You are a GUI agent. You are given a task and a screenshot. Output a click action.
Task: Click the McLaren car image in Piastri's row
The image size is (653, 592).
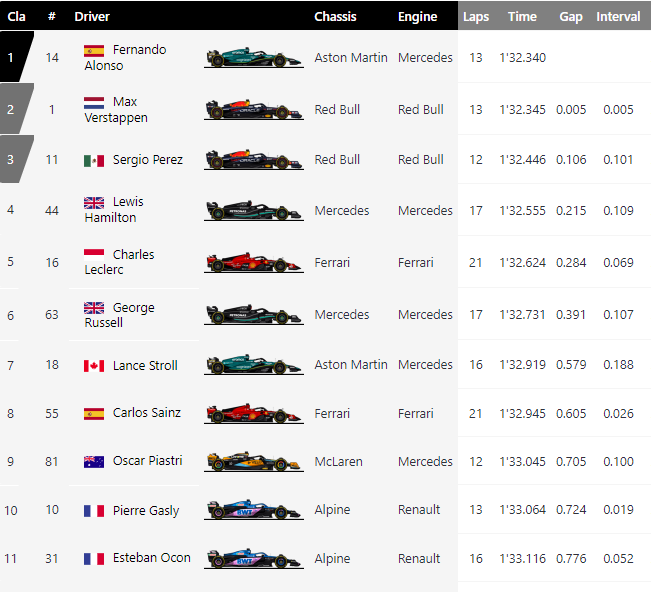[254, 462]
